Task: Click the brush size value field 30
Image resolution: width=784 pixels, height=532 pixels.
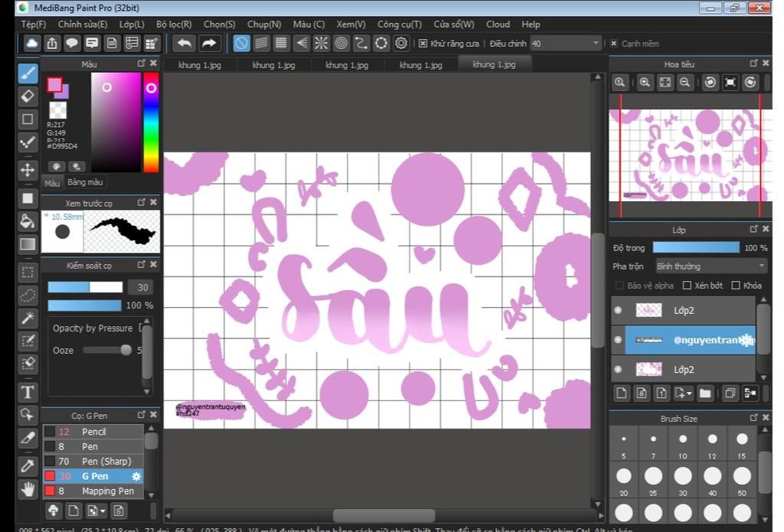Action: tap(141, 287)
